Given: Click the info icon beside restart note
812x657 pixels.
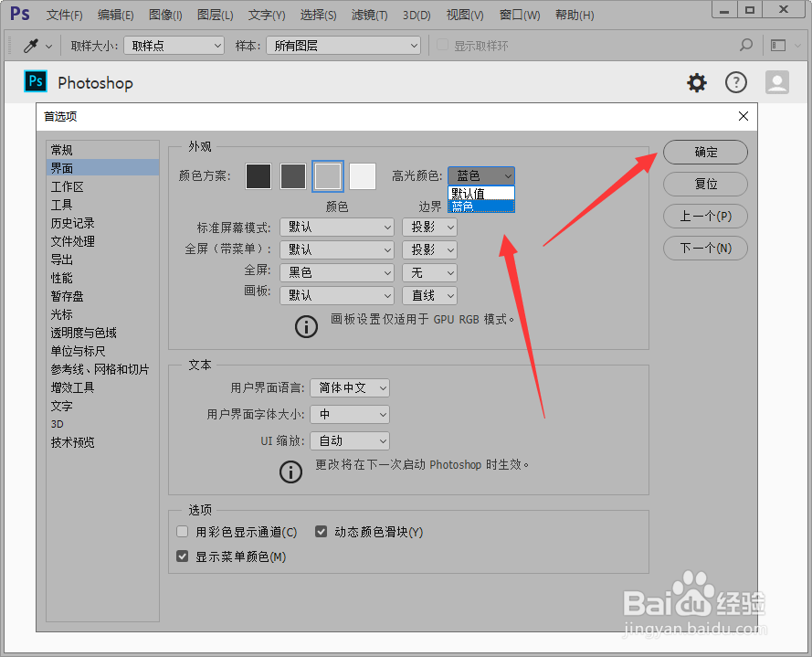Looking at the screenshot, I should [x=290, y=472].
